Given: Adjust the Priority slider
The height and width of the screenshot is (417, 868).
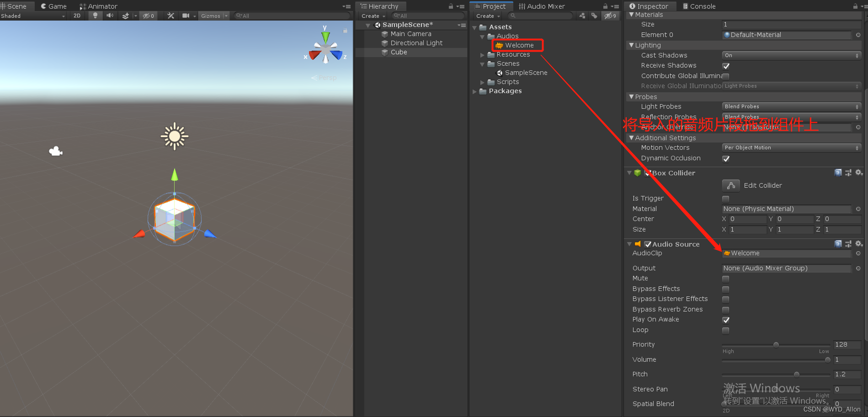Looking at the screenshot, I should [x=776, y=344].
